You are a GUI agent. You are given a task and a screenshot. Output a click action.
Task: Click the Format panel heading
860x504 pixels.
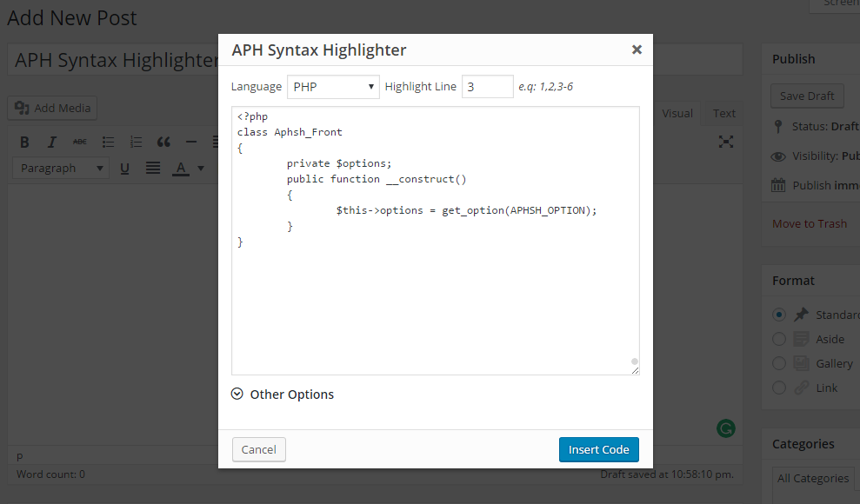(x=793, y=281)
